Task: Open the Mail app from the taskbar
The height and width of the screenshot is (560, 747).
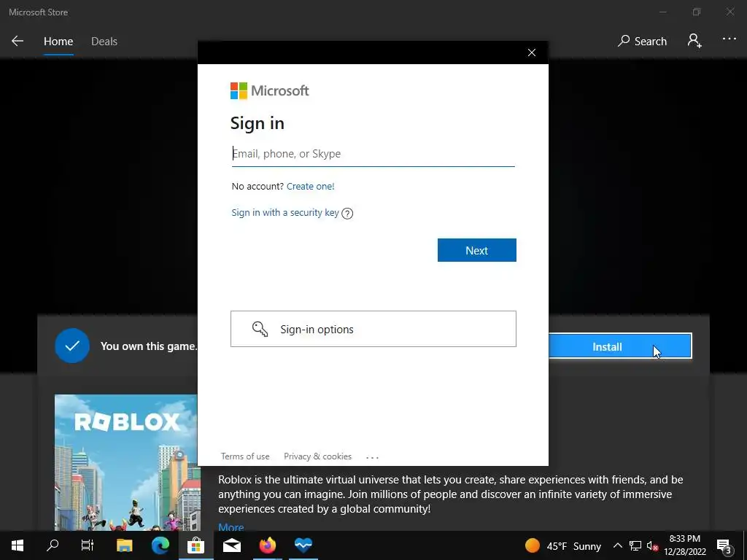Action: coord(231,545)
